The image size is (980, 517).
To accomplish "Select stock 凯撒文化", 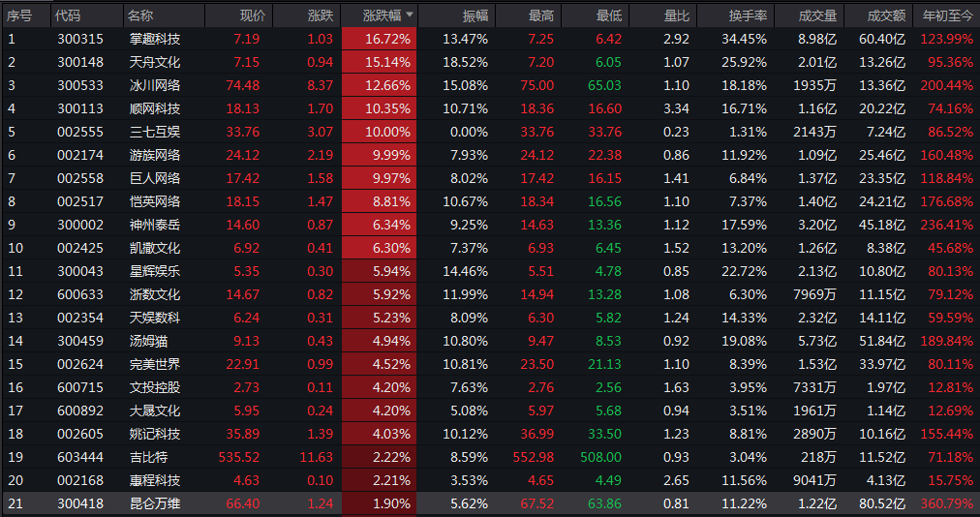I will click(x=154, y=248).
